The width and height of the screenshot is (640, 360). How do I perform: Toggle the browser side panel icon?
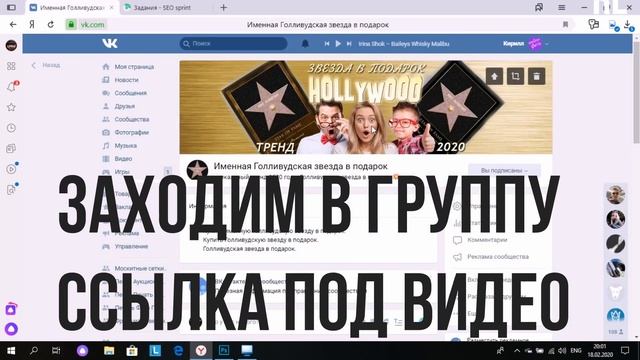[x=11, y=7]
